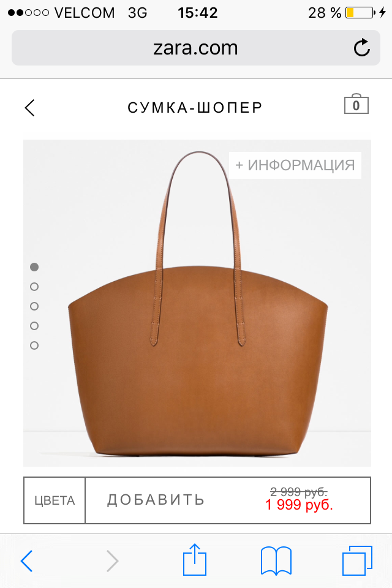This screenshot has width=392, height=588.
Task: Switch to the fourth image dot
Action: (34, 326)
